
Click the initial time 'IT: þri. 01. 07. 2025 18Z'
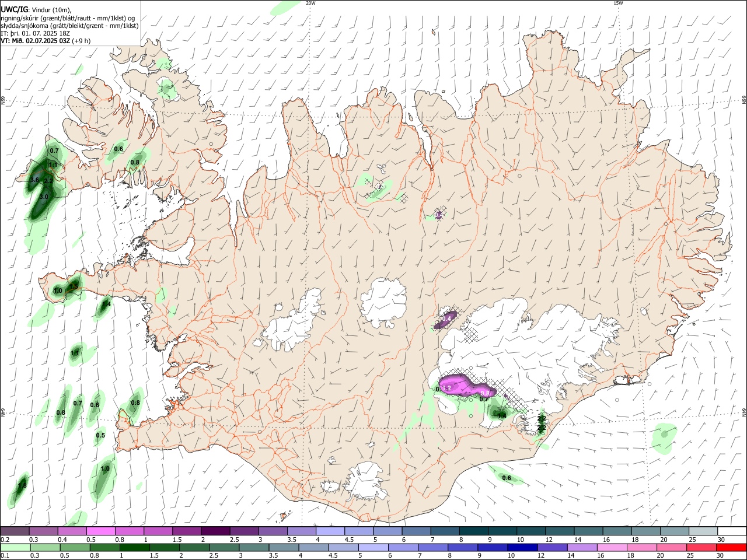[36, 33]
